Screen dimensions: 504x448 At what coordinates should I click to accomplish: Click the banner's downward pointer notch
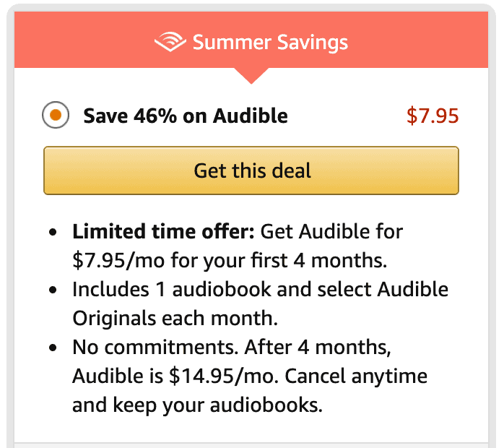point(252,74)
